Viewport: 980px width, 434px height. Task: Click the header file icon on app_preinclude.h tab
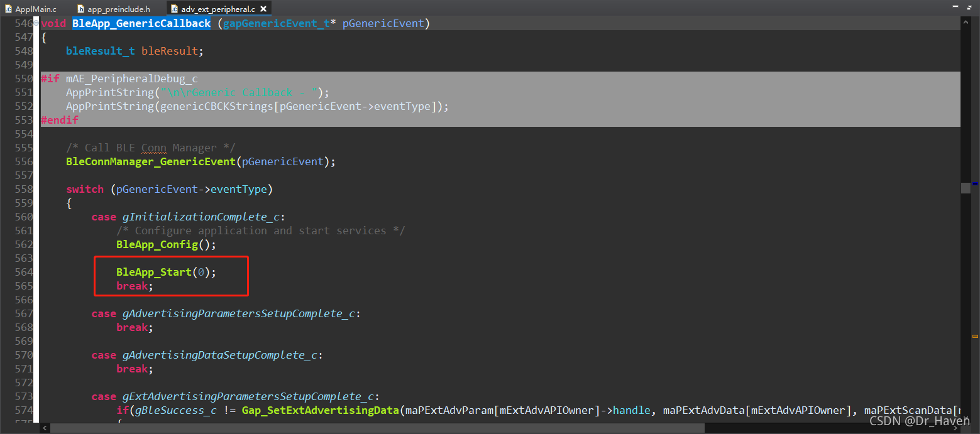point(81,9)
